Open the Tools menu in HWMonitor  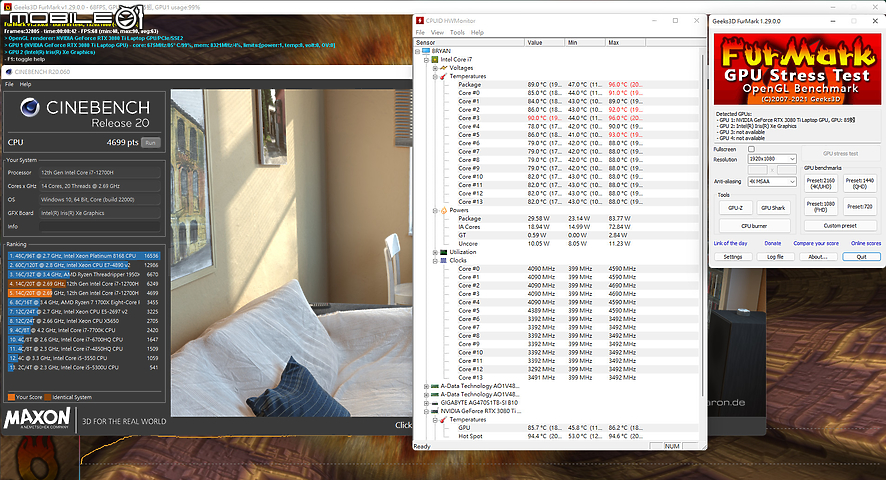tap(458, 33)
